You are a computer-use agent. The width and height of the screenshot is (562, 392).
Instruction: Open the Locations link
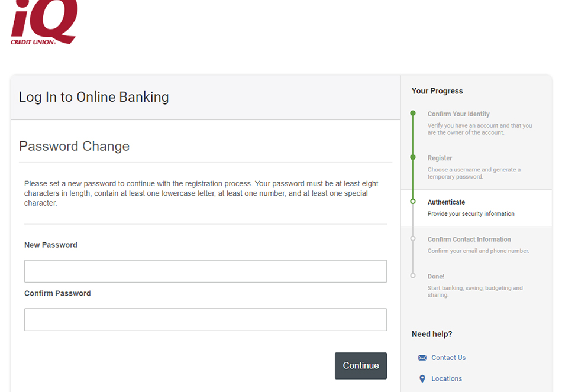pos(447,379)
